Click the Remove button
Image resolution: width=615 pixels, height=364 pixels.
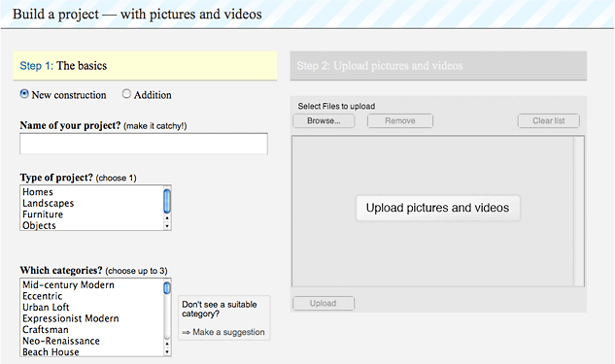400,120
